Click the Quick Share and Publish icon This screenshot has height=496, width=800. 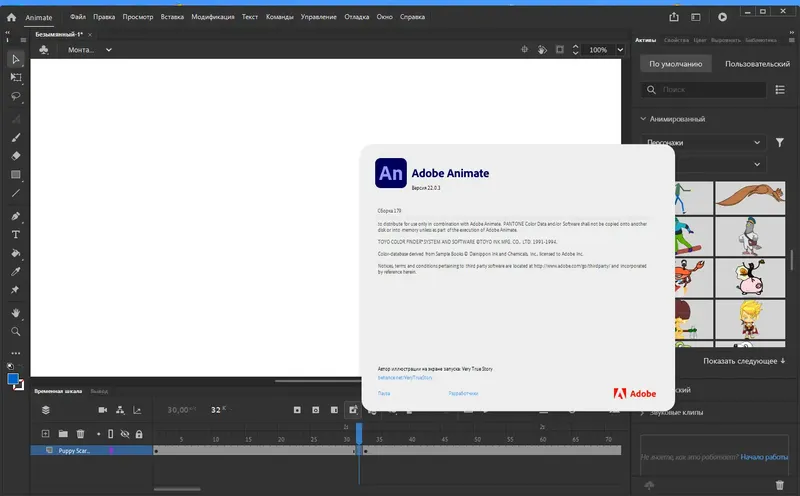674,17
